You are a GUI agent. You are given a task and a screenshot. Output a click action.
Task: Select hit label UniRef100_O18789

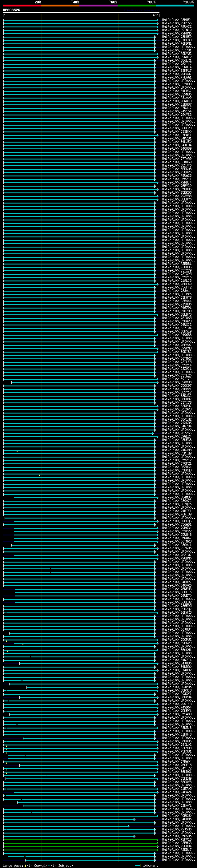point(176,311)
